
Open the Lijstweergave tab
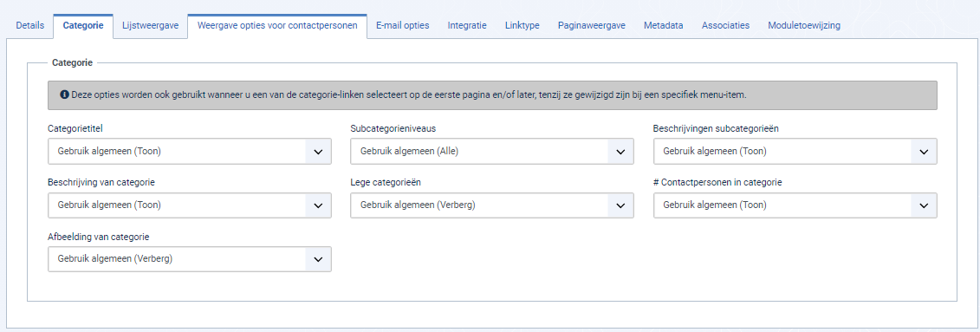point(151,26)
